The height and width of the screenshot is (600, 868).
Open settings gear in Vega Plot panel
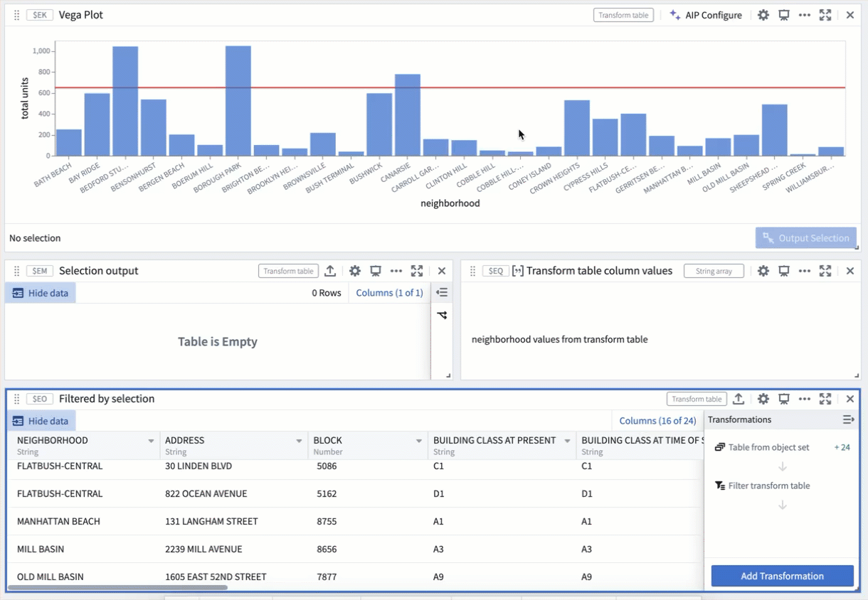[763, 15]
